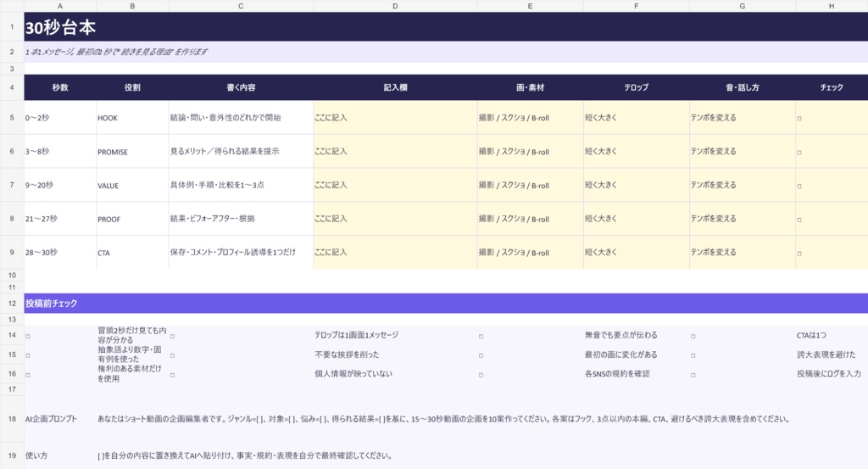Click the 使い方 label cell
Screen dimensions: 868x469
(x=60, y=455)
